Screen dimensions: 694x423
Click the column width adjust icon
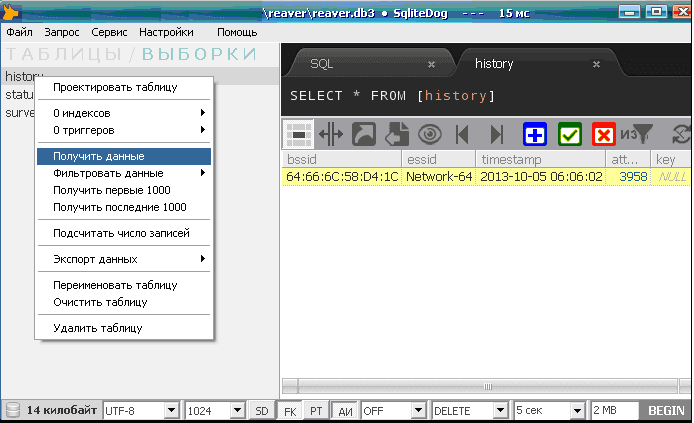pyautogui.click(x=331, y=134)
